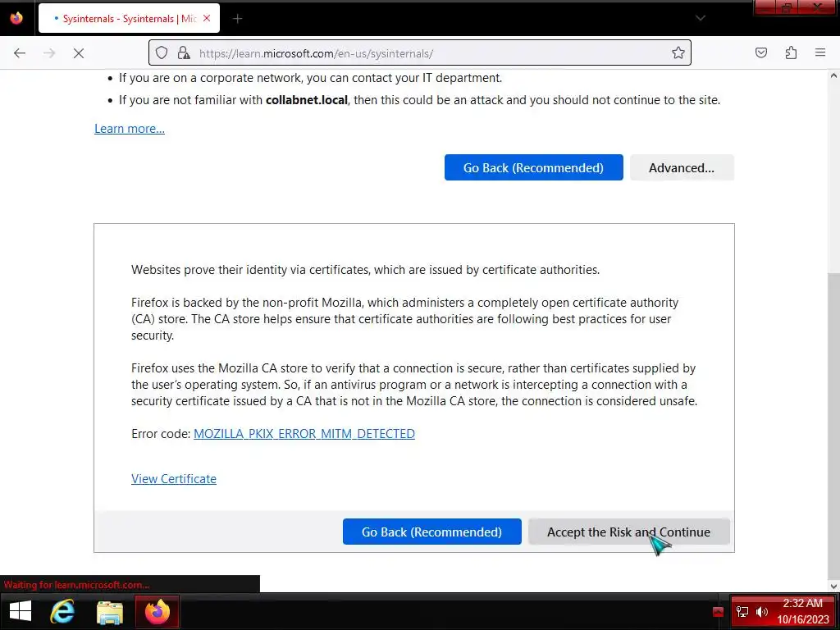Open a new tab
The height and width of the screenshot is (630, 840).
[x=238, y=19]
